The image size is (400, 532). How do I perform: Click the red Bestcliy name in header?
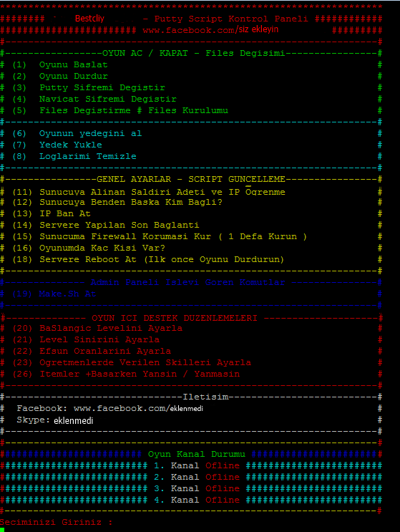[89, 19]
